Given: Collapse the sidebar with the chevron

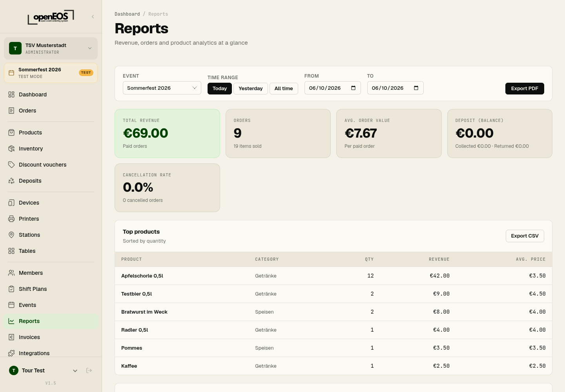Looking at the screenshot, I should pyautogui.click(x=93, y=16).
